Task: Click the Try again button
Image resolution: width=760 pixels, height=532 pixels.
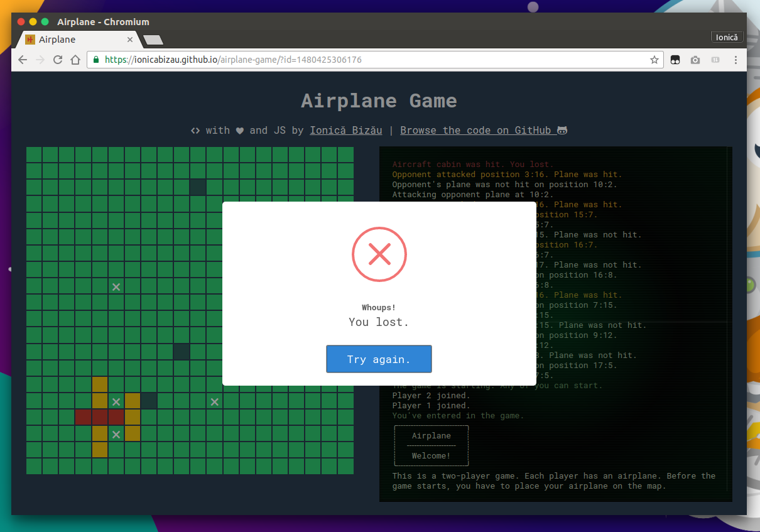Action: [x=379, y=359]
